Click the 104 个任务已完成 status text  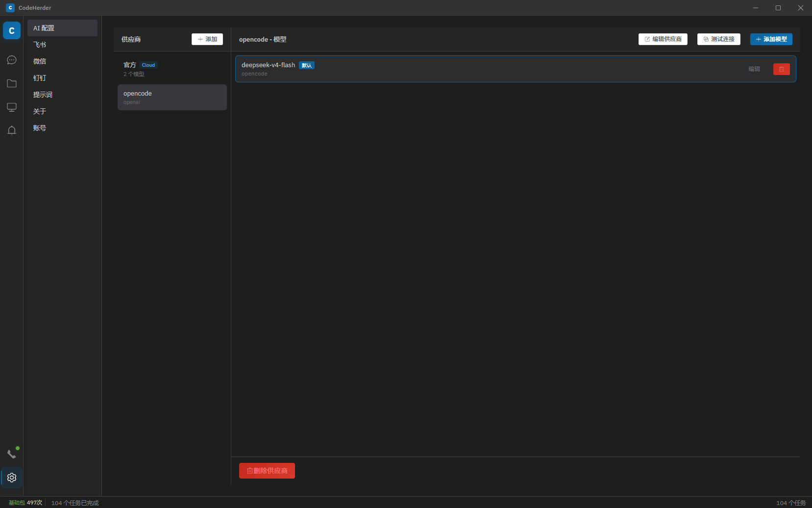point(75,503)
